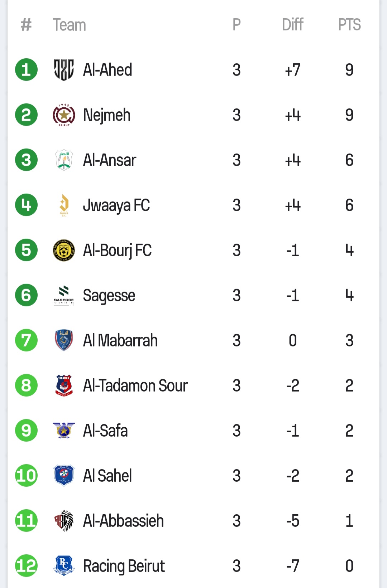Click the Team column header

tap(70, 25)
